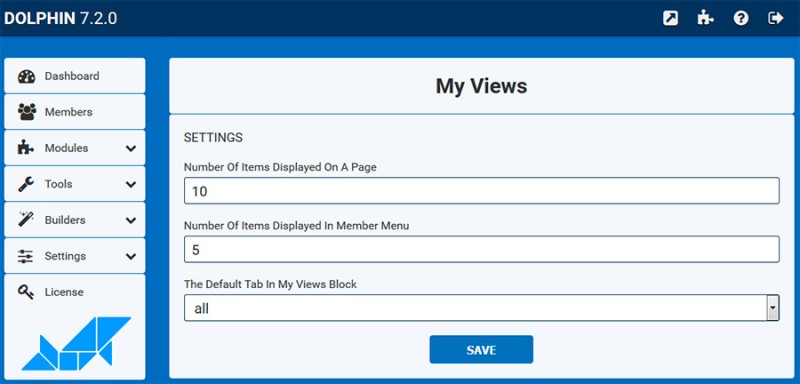800x384 pixels.
Task: Select the Builders menu label
Action: pyautogui.click(x=65, y=220)
